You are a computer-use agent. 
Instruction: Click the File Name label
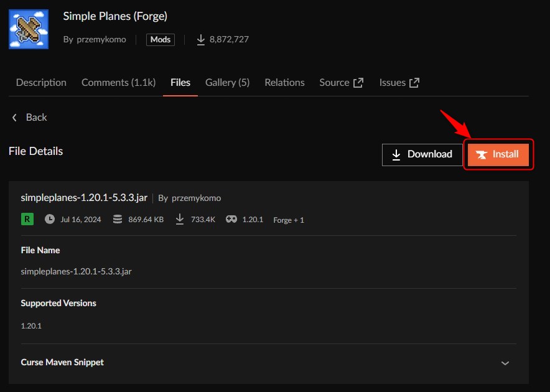(40, 250)
